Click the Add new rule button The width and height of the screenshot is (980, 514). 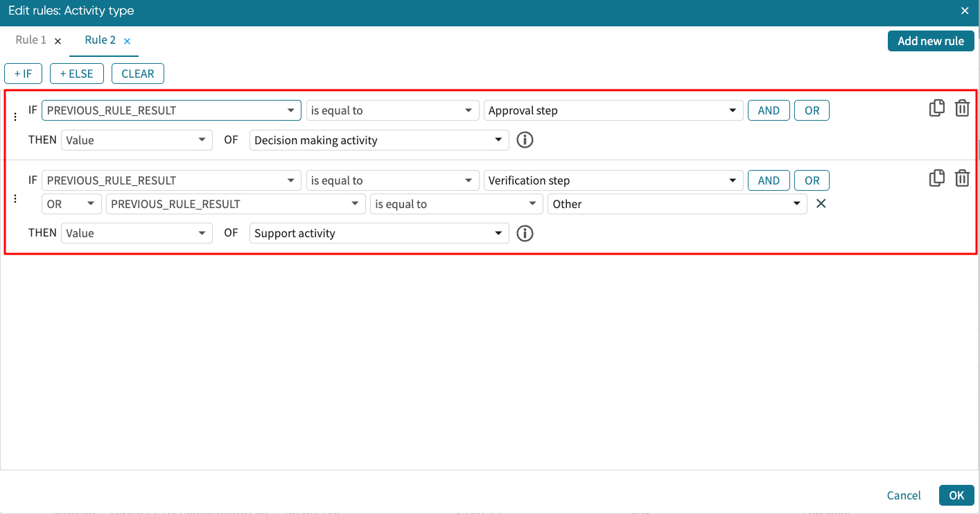tap(930, 41)
